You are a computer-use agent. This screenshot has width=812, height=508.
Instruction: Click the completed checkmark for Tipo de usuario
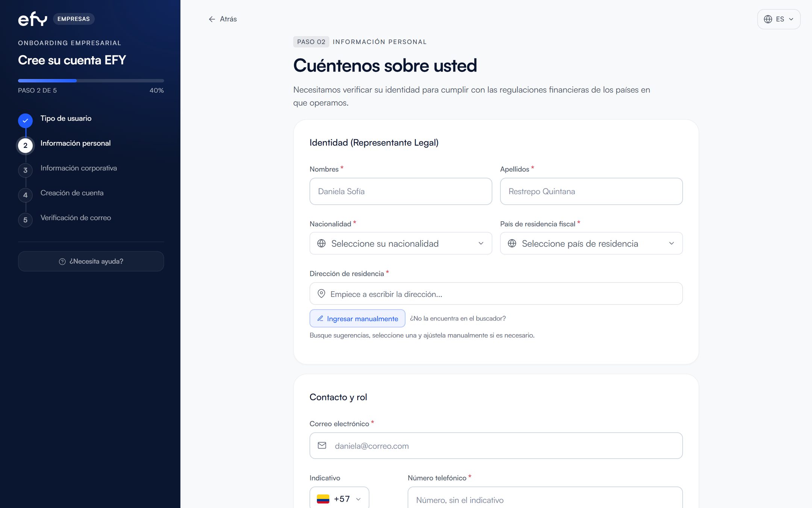pos(26,120)
